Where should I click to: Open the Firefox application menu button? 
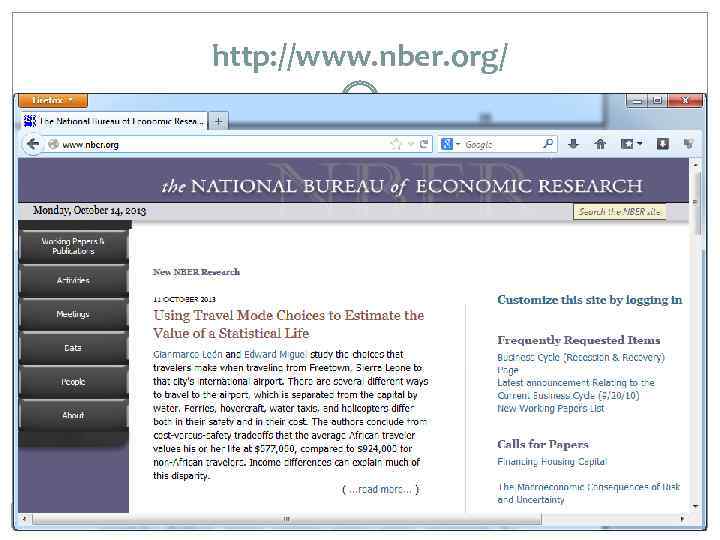tap(53, 100)
